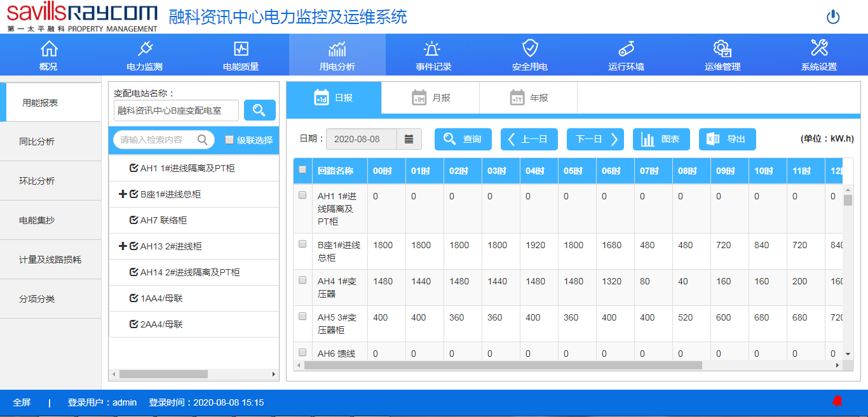Click the table horizontal scrollbar thumb
The width and height of the screenshot is (868, 417).
tap(503, 366)
